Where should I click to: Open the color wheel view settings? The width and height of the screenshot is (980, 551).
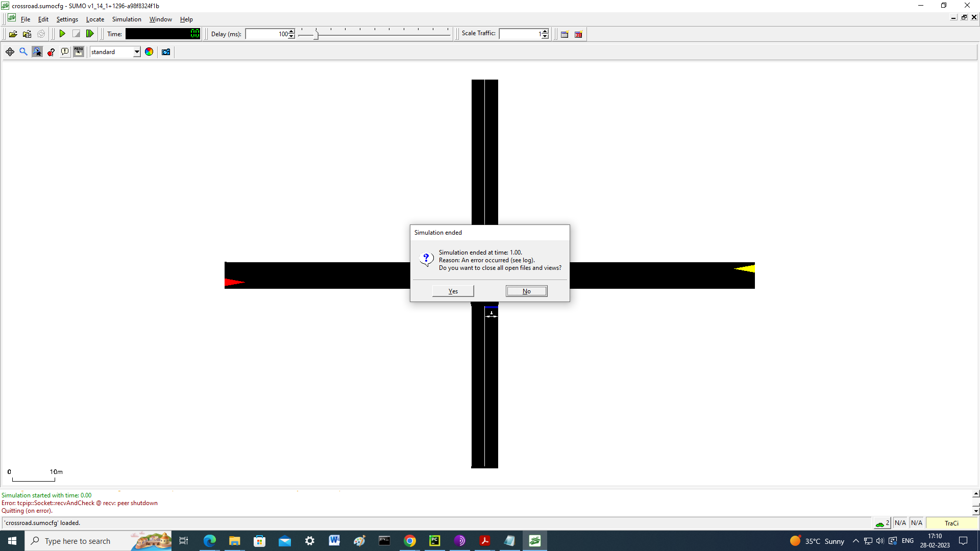[149, 52]
